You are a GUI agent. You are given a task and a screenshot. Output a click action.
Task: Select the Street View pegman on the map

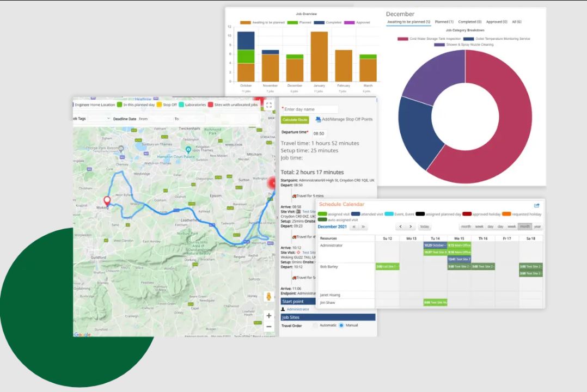268,297
